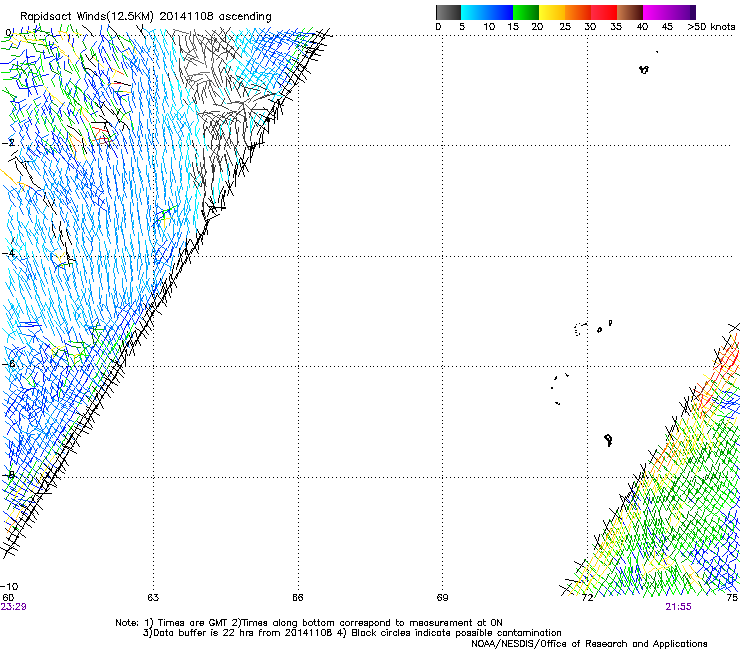The width and height of the screenshot is (740, 650).
Task: Click the '45' label under the color scale
Action: [x=667, y=27]
